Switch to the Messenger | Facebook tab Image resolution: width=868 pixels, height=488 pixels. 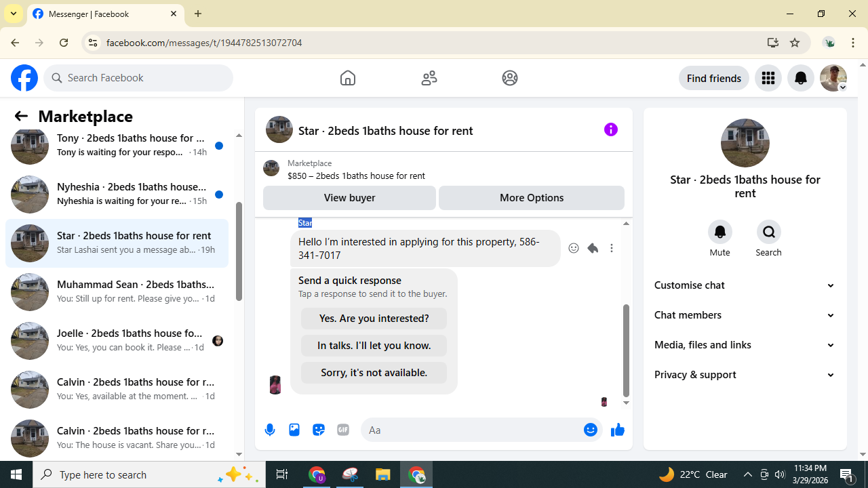[105, 14]
